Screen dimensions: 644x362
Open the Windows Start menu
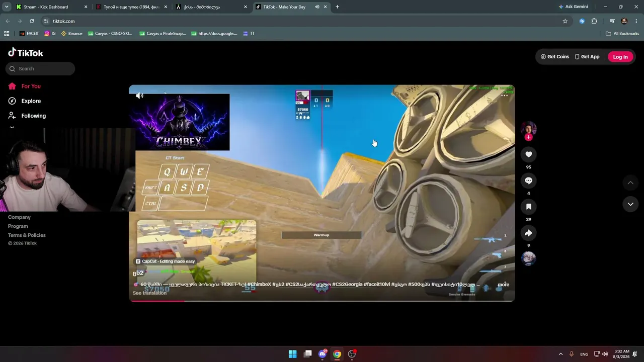tap(292, 354)
